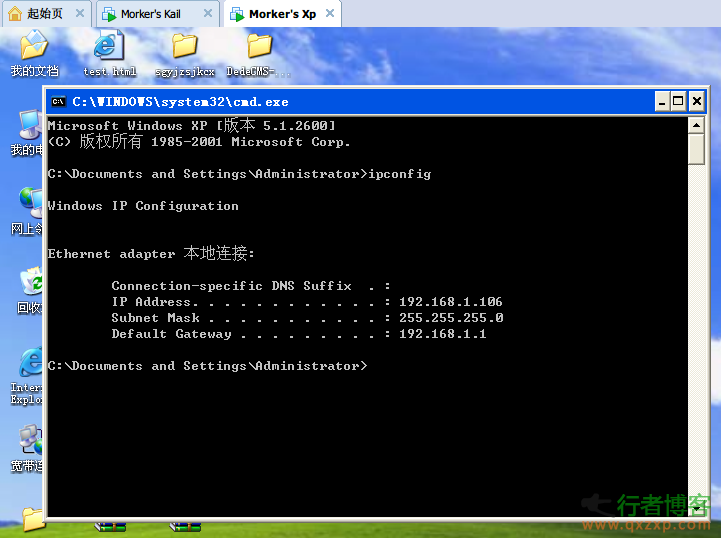
Task: Select the Internet Explorer desktop icon
Action: (28, 376)
